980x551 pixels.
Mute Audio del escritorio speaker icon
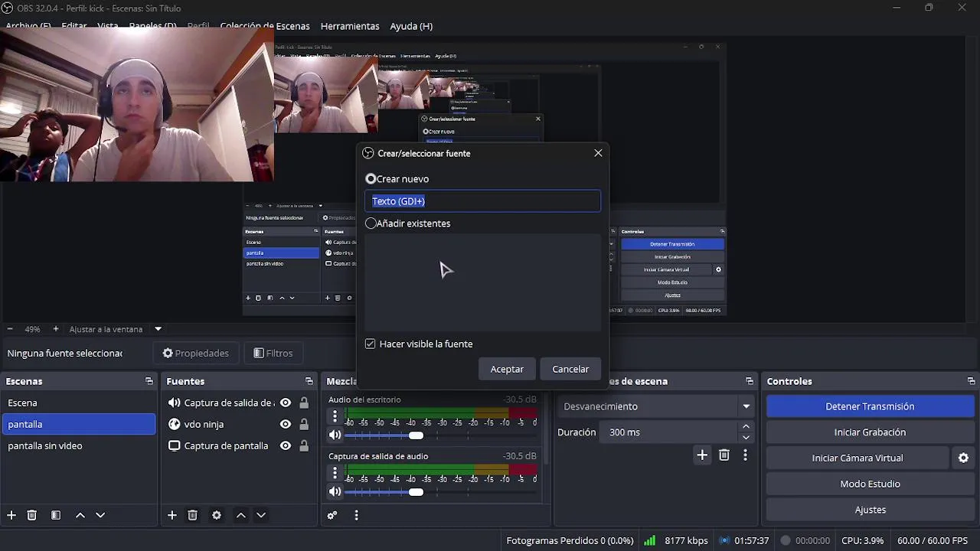point(335,435)
